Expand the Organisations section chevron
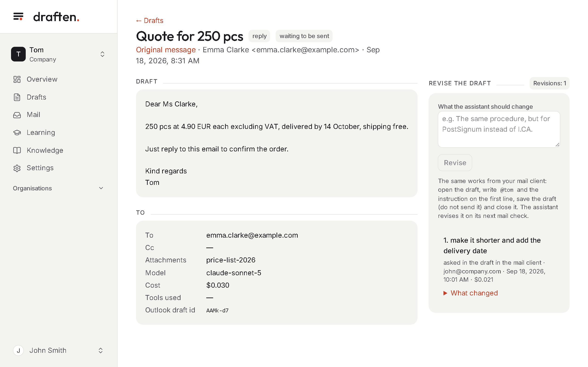588x367 pixels. click(x=101, y=188)
